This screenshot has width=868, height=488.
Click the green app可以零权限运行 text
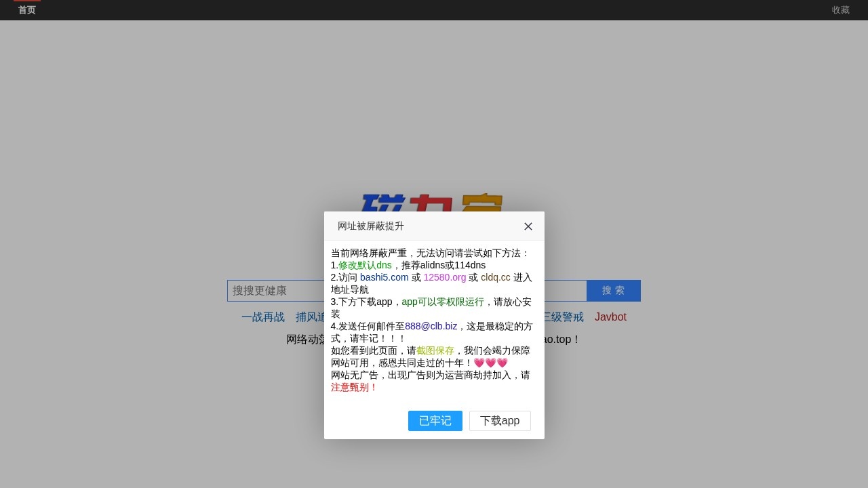tap(442, 302)
